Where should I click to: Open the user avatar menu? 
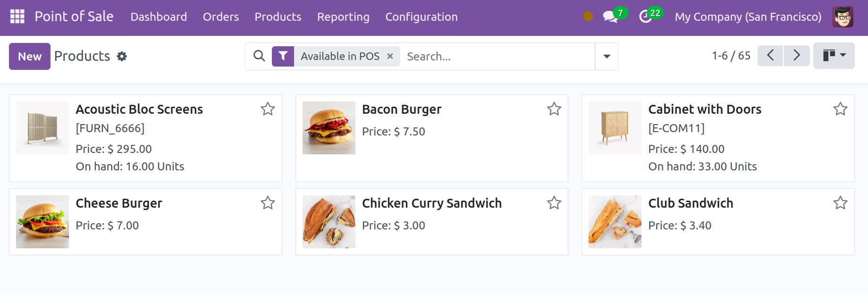843,17
